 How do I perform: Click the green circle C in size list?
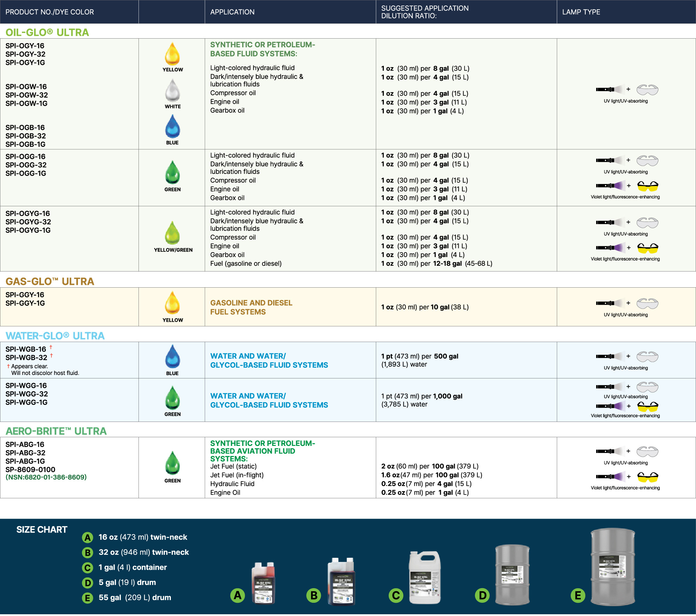point(88,568)
